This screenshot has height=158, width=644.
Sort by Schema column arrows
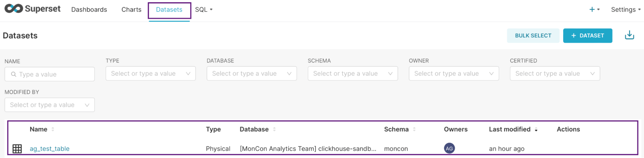tap(414, 129)
